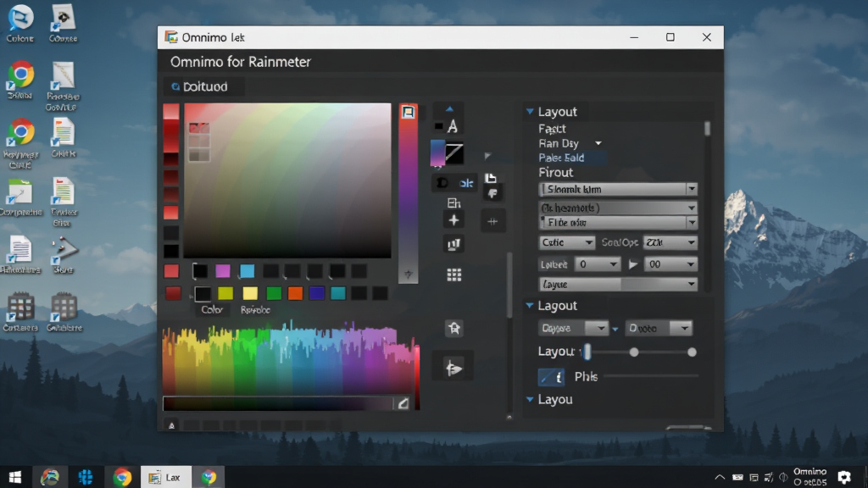Click the 'Eh' icon in the tool column

tap(453, 203)
